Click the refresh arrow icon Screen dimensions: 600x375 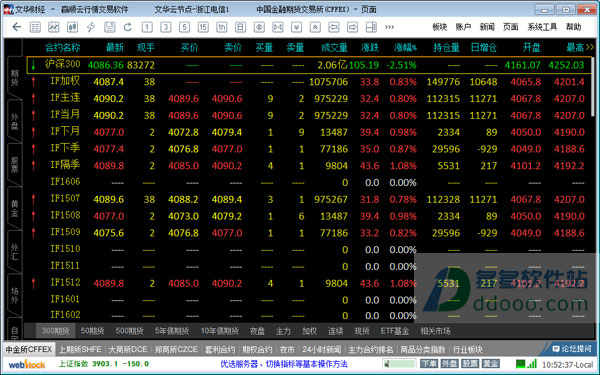point(128,27)
